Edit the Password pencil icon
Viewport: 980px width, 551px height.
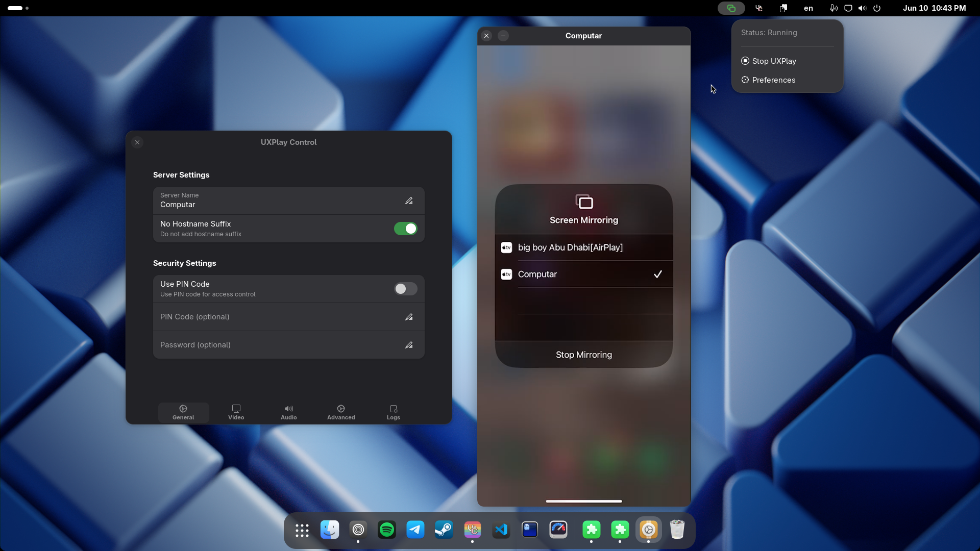click(x=409, y=345)
